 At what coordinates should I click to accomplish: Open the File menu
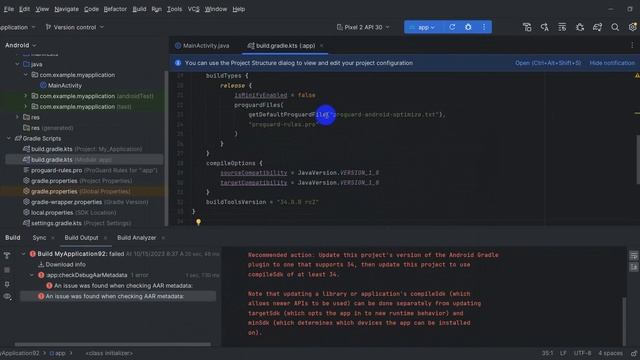point(9,9)
